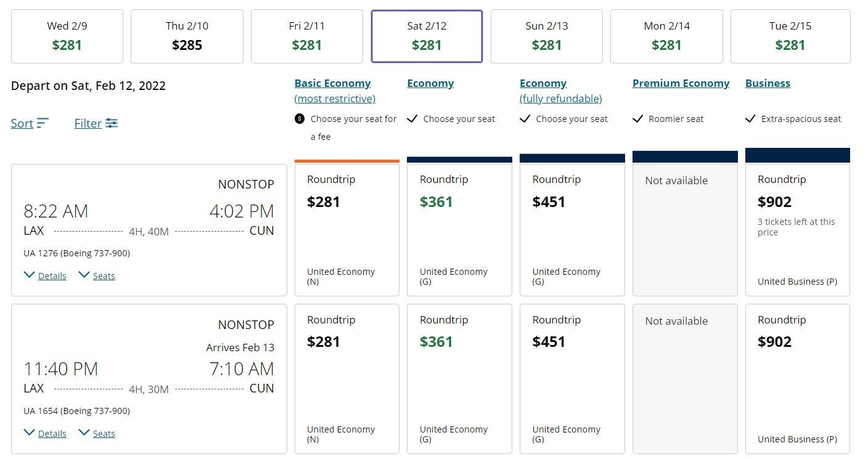868x459 pixels.
Task: Expand Details chevron for flight UA 1654
Action: coord(29,433)
